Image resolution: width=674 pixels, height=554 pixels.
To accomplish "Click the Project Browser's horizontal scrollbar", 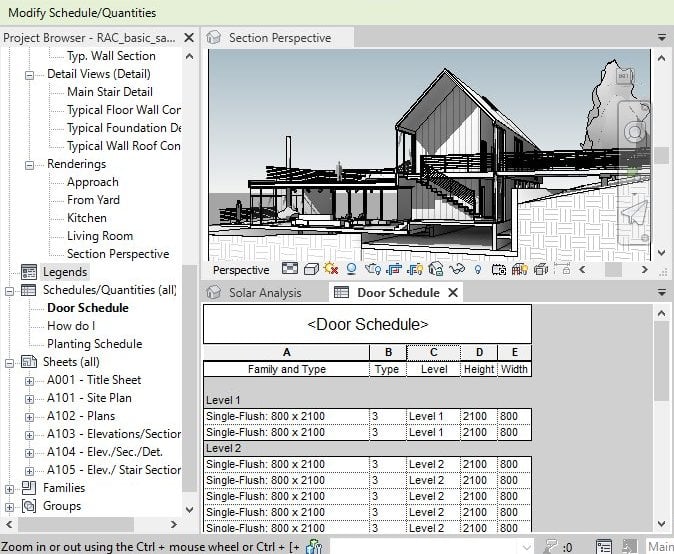I will 76,524.
